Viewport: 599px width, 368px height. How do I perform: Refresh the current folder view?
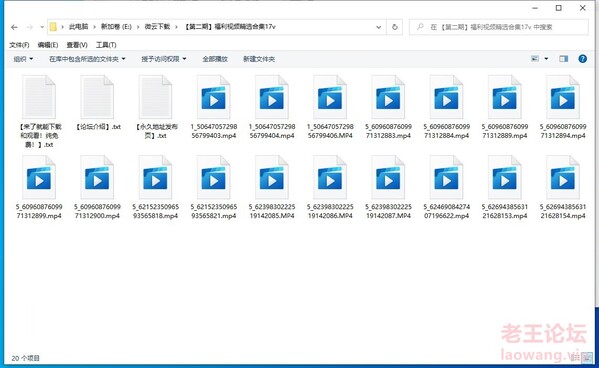click(395, 27)
